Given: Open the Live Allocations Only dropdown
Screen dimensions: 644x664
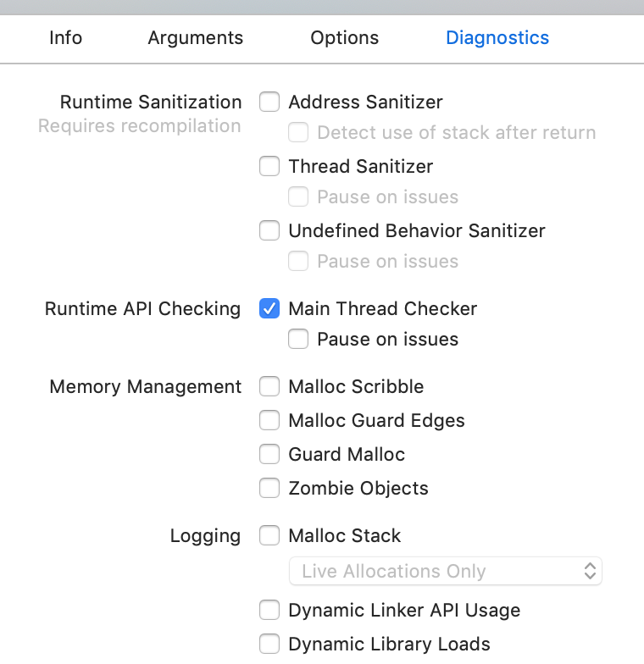Looking at the screenshot, I should pos(446,571).
